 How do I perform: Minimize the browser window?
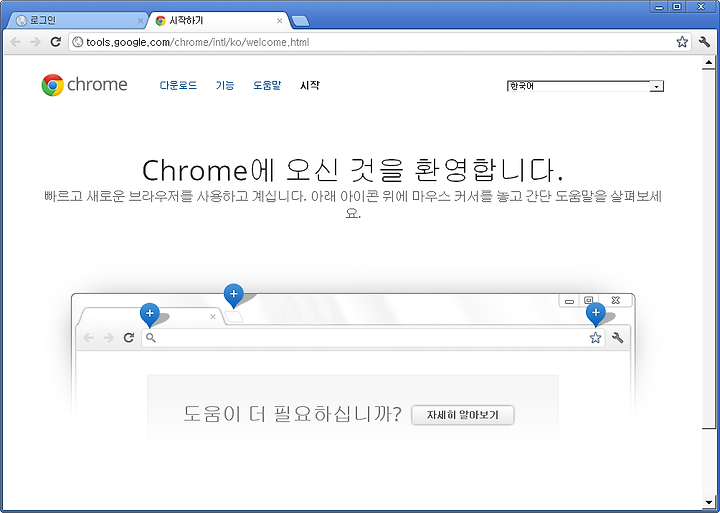(x=659, y=6)
